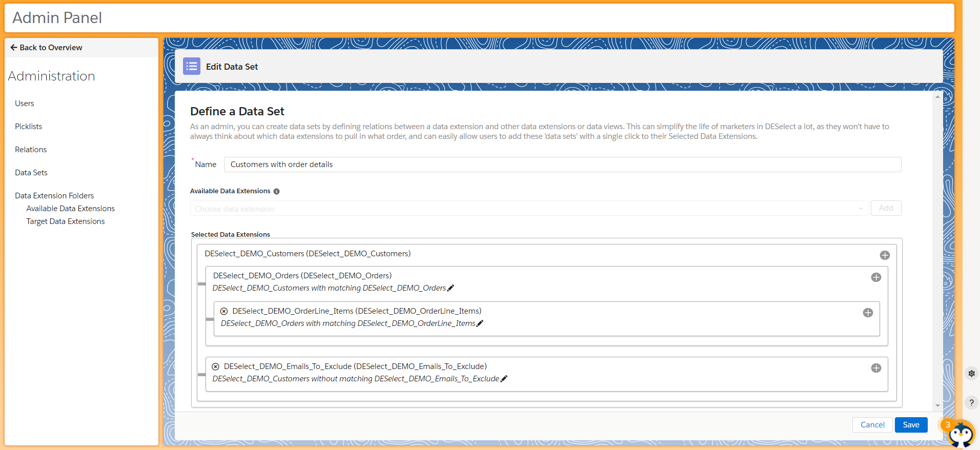Edit the Customers without matching Emails_To_Exclude relation

coord(504,379)
